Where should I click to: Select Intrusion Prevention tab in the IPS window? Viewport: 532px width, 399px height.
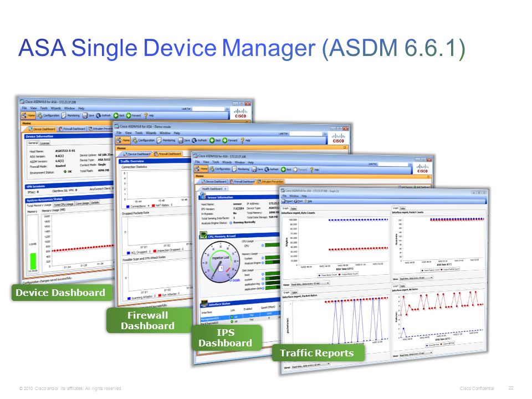tap(270, 182)
